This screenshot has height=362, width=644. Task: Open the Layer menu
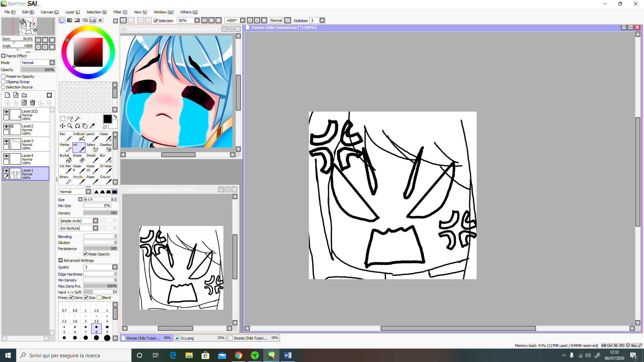point(72,12)
